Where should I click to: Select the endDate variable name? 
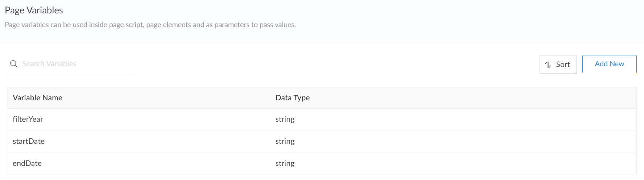(x=27, y=164)
